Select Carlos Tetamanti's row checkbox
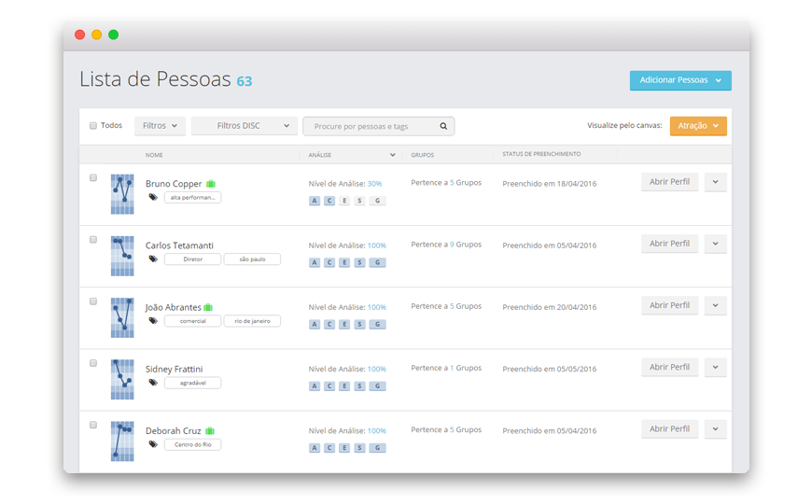812x504 pixels. click(93, 239)
